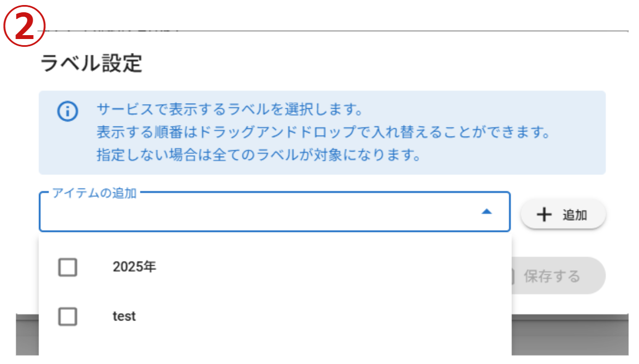Click the サービスで表示するラベルを選択します text line
Image resolution: width=639 pixels, height=364 pixels.
[230, 108]
